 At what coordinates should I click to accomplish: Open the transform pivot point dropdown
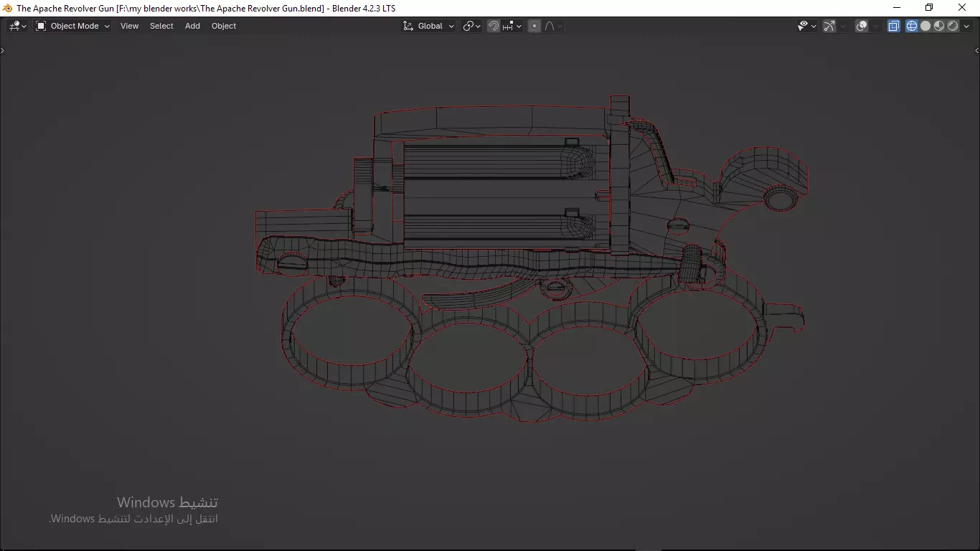pos(471,26)
